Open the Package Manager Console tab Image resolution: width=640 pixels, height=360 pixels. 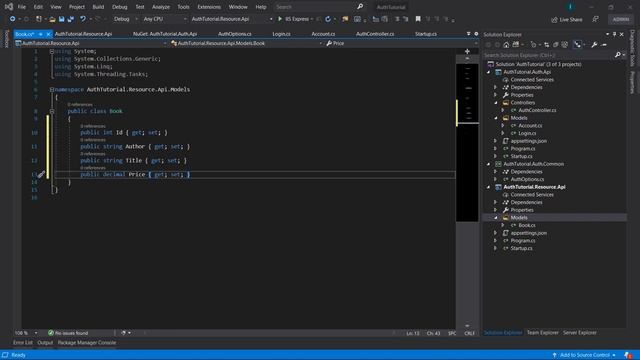[x=87, y=343]
